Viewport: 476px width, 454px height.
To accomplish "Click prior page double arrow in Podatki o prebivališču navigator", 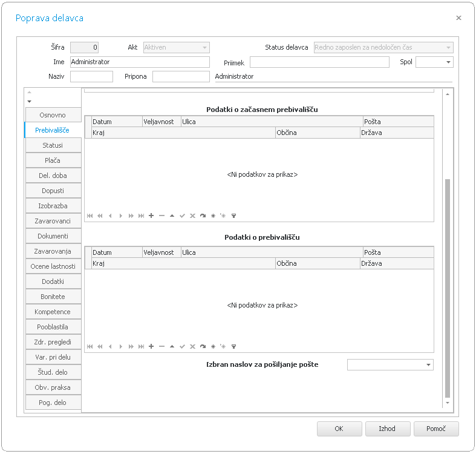I will 100,346.
